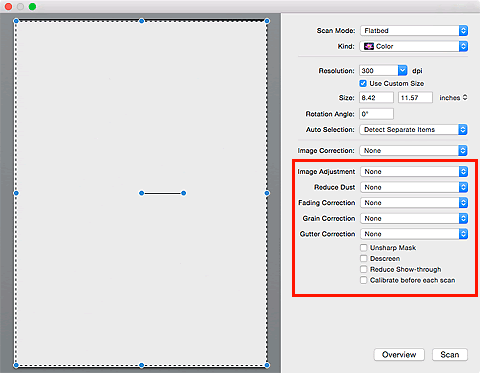
Task: Enable the Unsharp Mask checkbox
Action: coord(363,248)
